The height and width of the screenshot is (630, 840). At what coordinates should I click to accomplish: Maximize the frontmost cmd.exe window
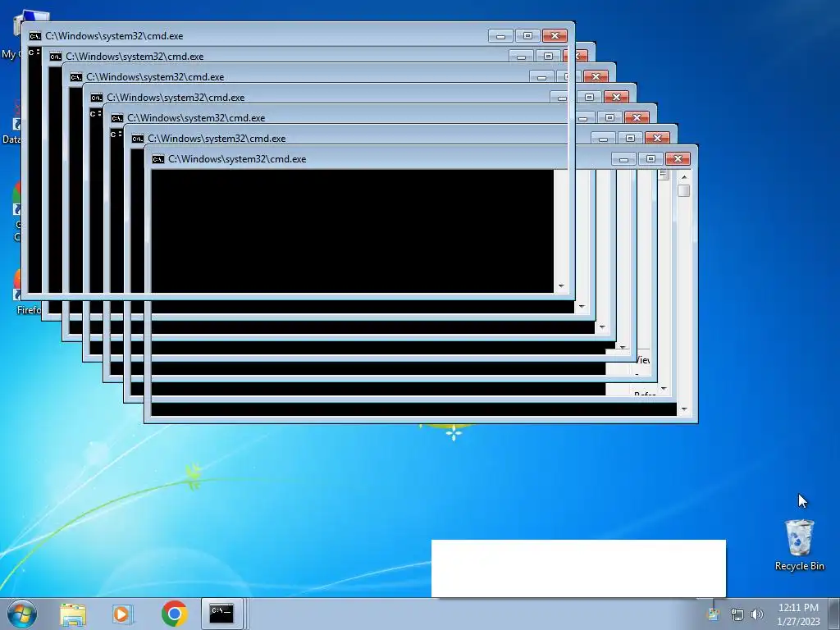[527, 36]
